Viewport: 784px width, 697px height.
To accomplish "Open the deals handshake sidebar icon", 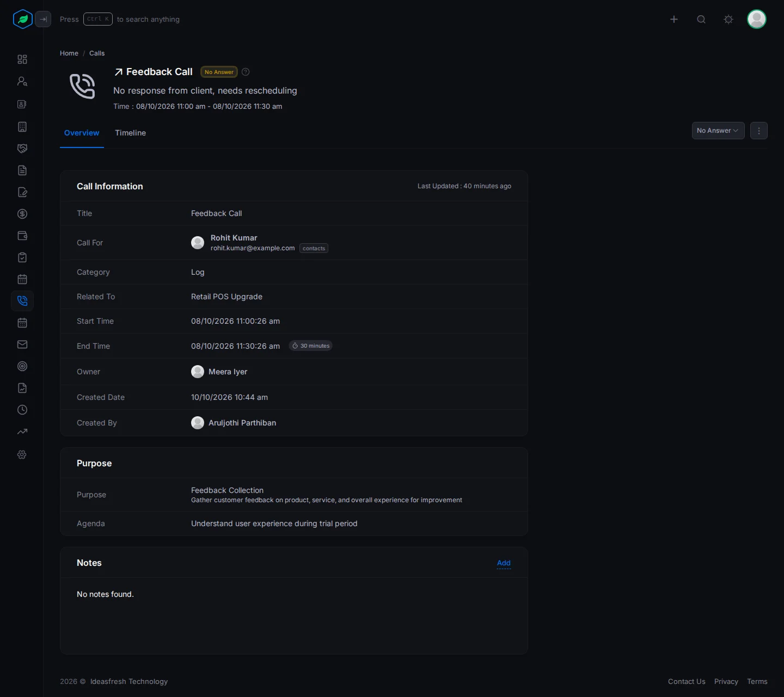I will coord(22,149).
